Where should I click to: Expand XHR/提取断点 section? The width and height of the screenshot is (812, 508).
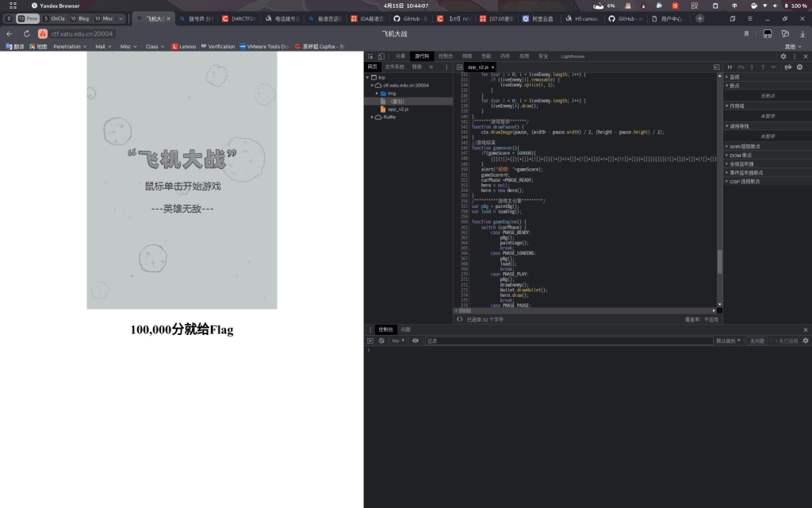tap(768, 146)
